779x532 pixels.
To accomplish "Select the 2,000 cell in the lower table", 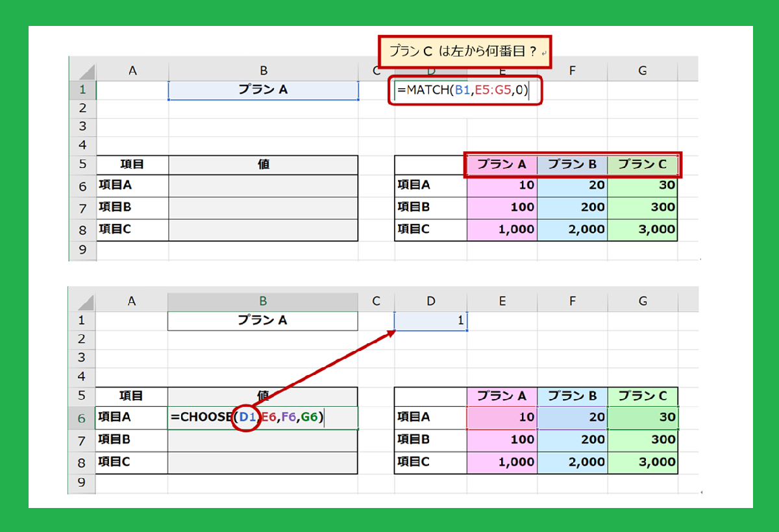I will (572, 463).
